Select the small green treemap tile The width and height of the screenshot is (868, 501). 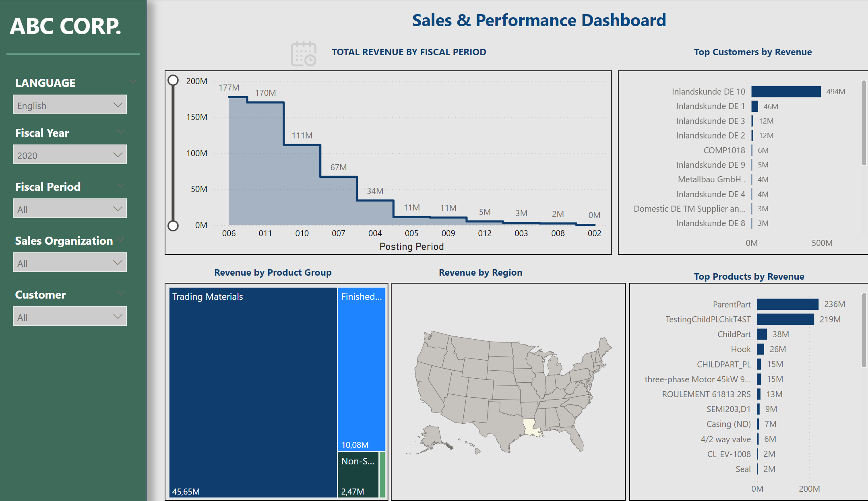(382, 475)
